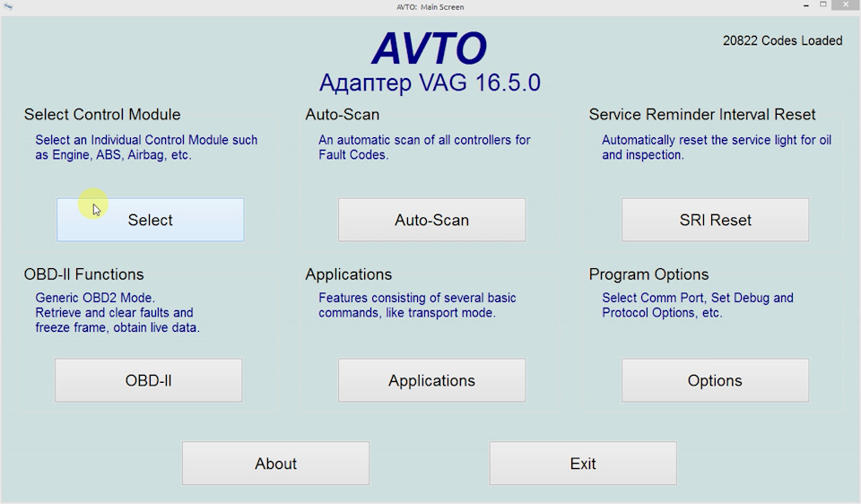Click 'Generic OBD2 Mode.' description text
861x504 pixels.
pos(95,298)
